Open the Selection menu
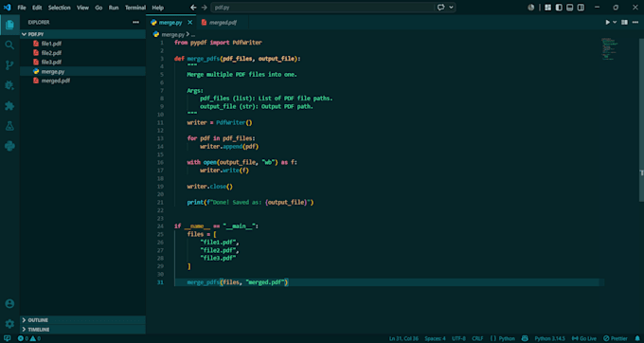 (59, 8)
